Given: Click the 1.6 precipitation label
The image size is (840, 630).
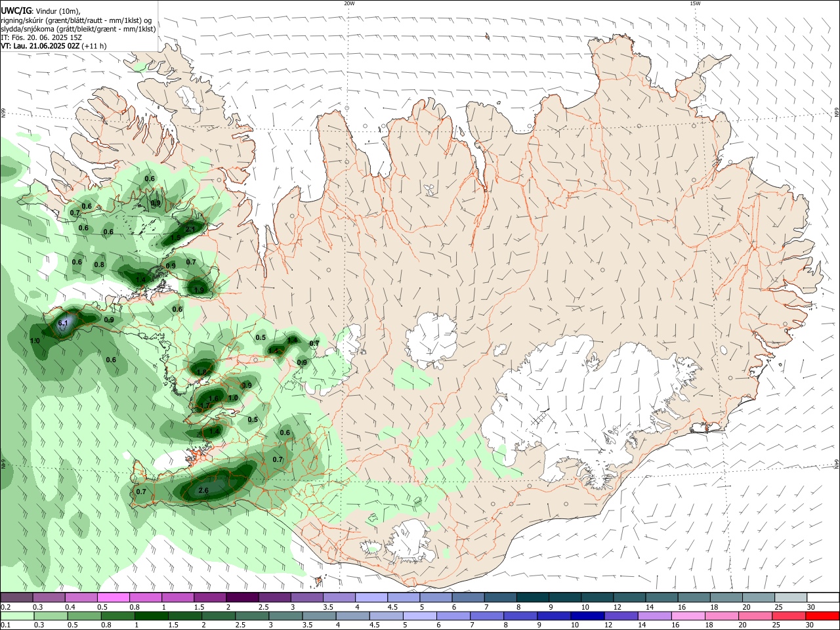Looking at the screenshot, I should pyautogui.click(x=213, y=398).
